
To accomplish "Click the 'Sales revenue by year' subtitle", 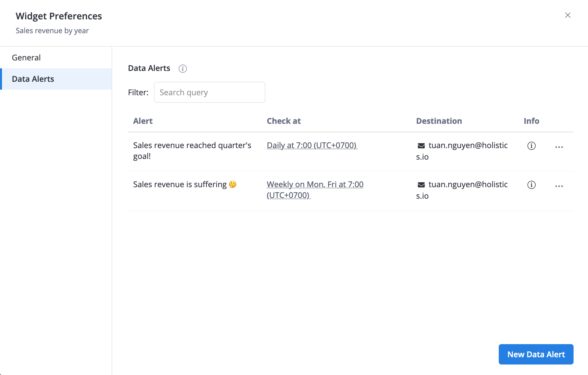I will [52, 31].
